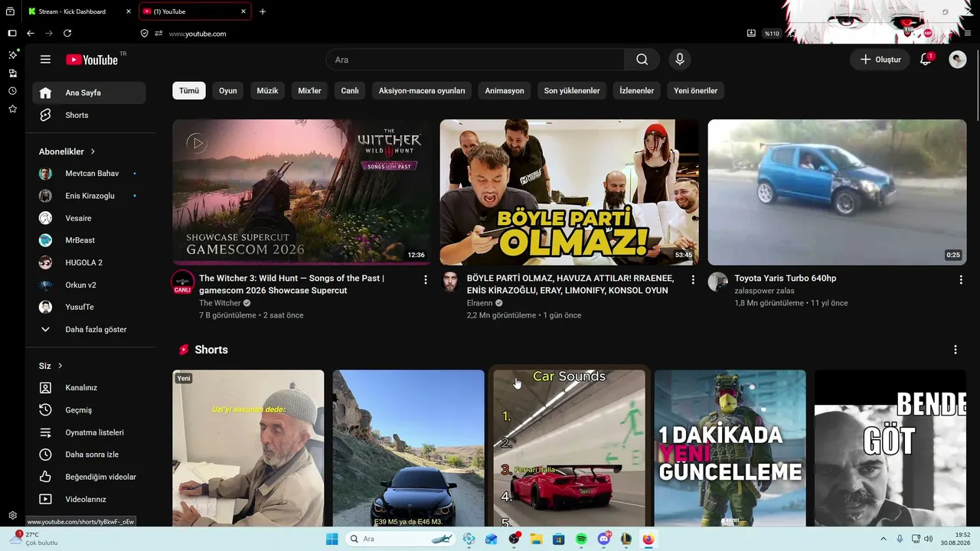Click the search magnifier button
This screenshot has width=980, height=551.
pos(642,60)
